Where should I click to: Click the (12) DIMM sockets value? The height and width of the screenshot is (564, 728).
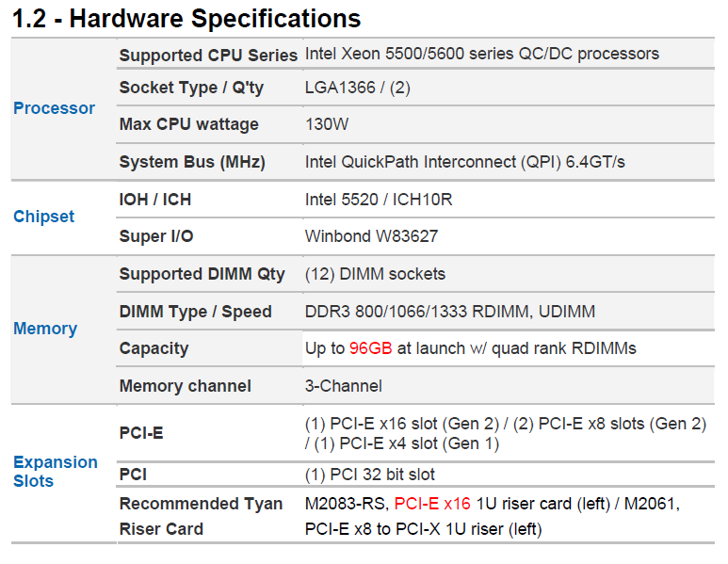(375, 274)
